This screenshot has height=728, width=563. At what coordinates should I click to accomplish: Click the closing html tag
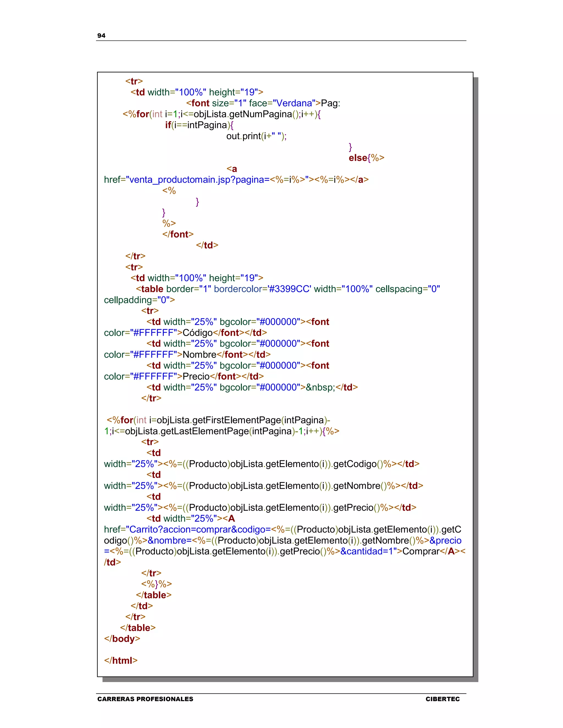(x=121, y=660)
